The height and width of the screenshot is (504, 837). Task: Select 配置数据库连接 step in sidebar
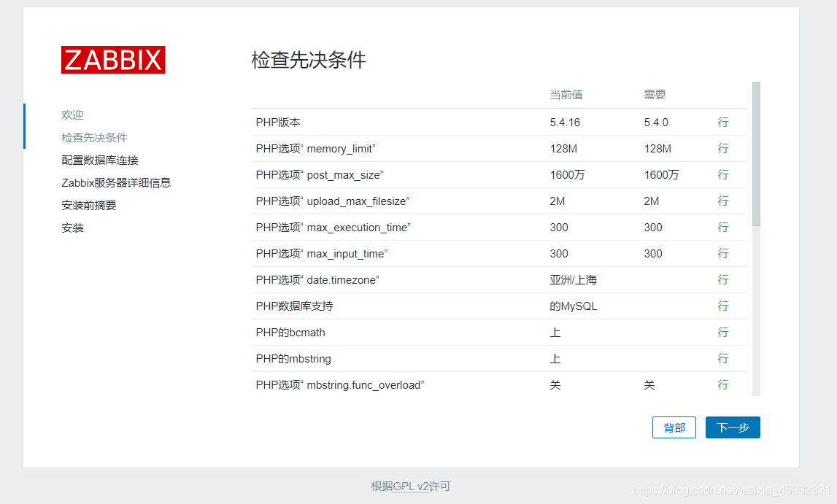100,160
